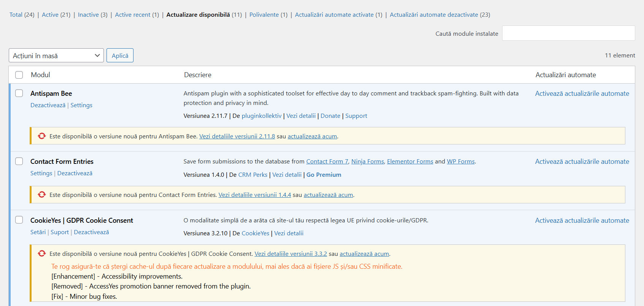Click actualizează acum for Antispam Bee

pos(312,136)
